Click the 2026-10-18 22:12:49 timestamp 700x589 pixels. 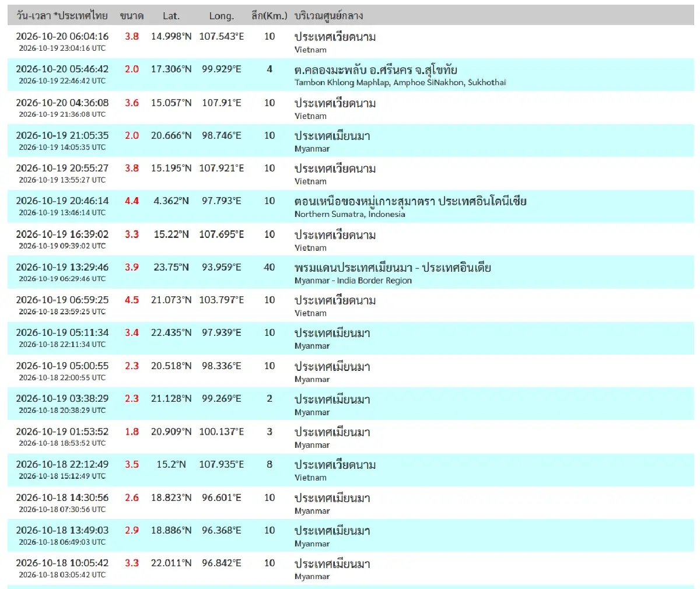(x=62, y=464)
